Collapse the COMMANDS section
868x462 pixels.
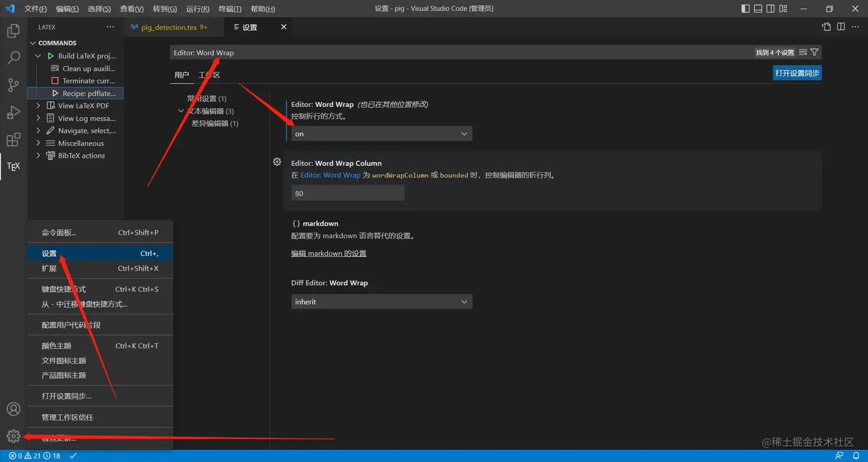coord(33,43)
